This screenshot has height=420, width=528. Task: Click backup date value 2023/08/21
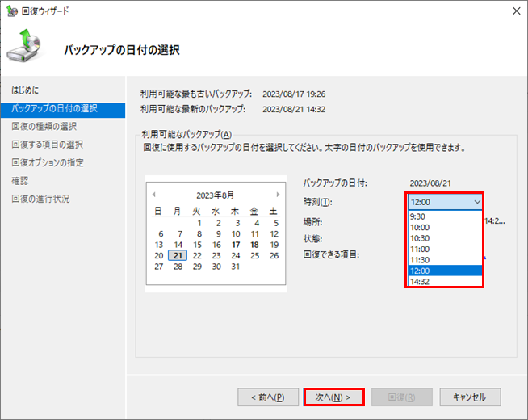[430, 183]
